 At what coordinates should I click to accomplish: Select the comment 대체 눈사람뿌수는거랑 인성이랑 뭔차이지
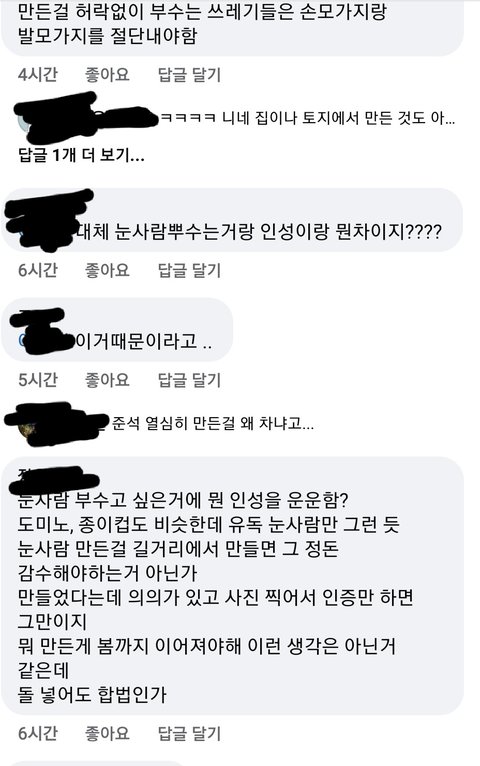[231, 219]
